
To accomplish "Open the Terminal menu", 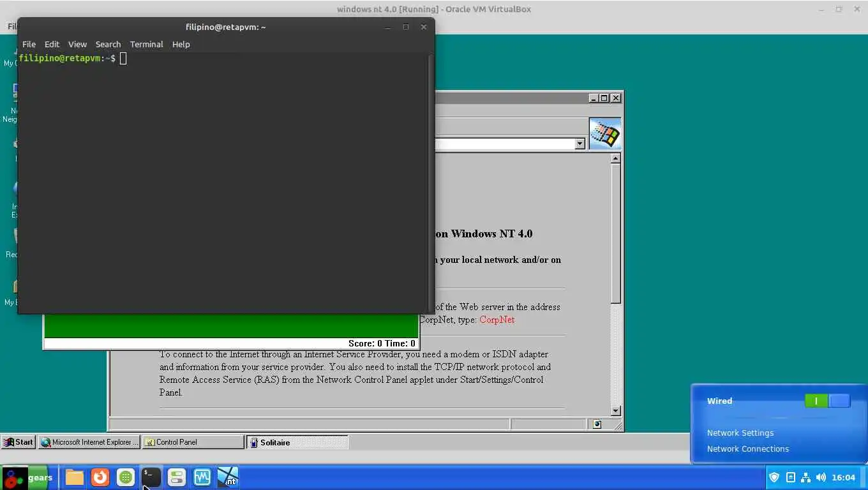I will [146, 44].
